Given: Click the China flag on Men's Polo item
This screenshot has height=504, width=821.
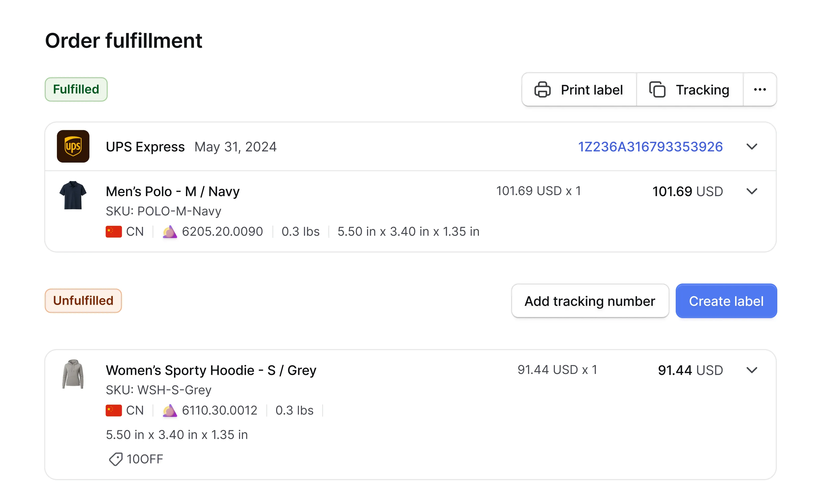Looking at the screenshot, I should point(114,231).
